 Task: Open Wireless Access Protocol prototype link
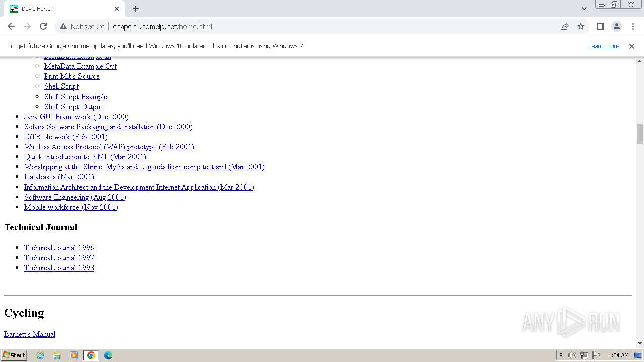pyautogui.click(x=109, y=147)
